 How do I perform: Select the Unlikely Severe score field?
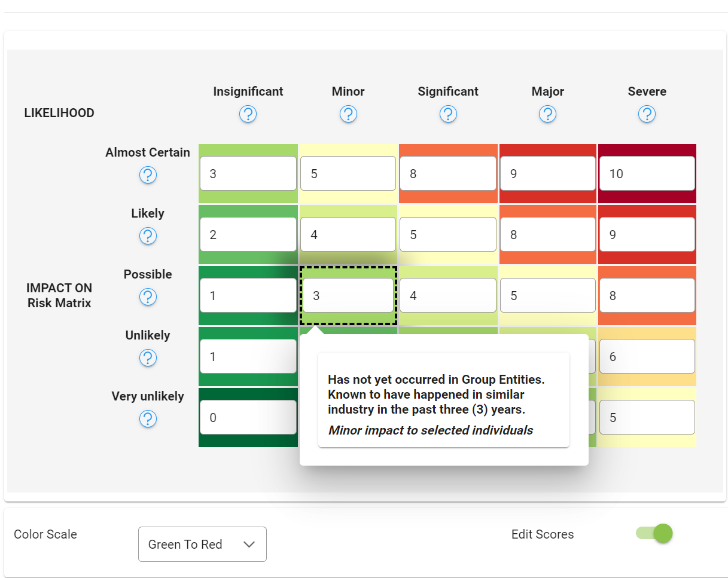(647, 357)
